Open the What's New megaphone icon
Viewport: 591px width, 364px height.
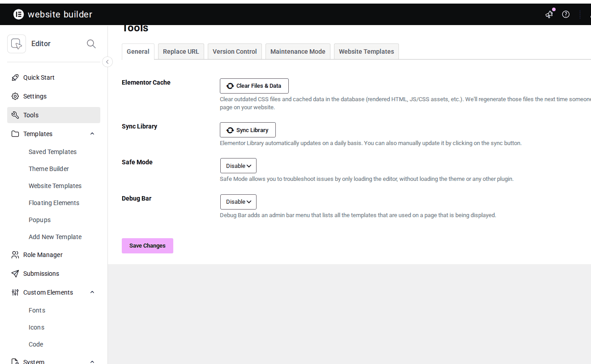click(549, 14)
